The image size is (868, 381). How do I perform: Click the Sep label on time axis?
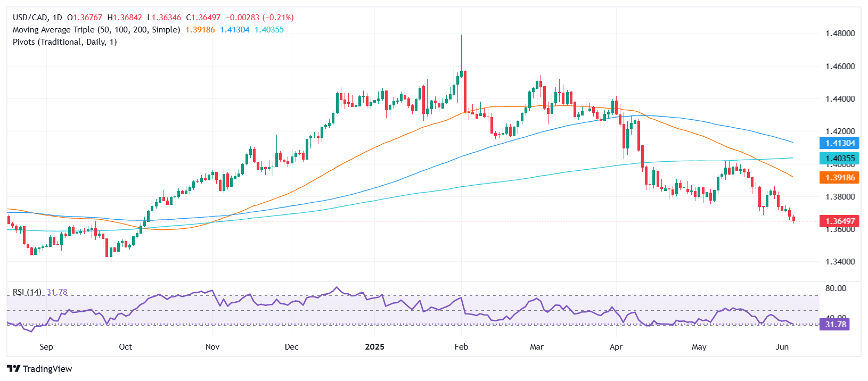[x=46, y=347]
